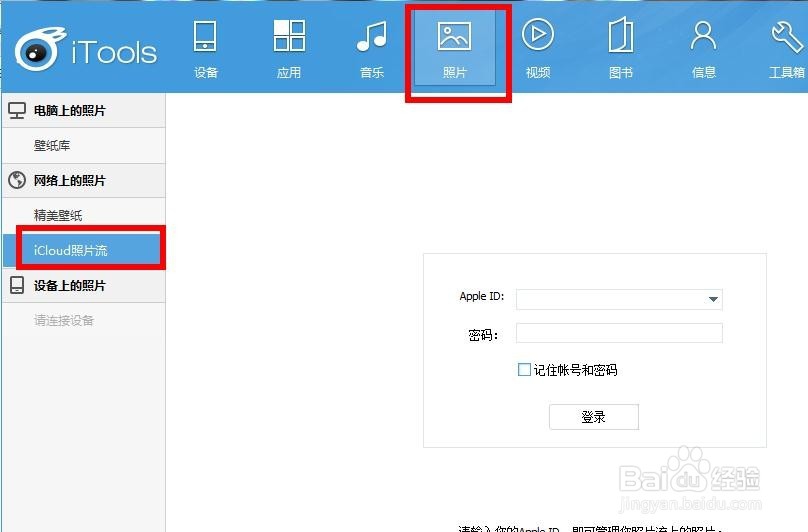
Task: Click the monitor icon beside 电脑上的照片
Action: click(x=17, y=110)
